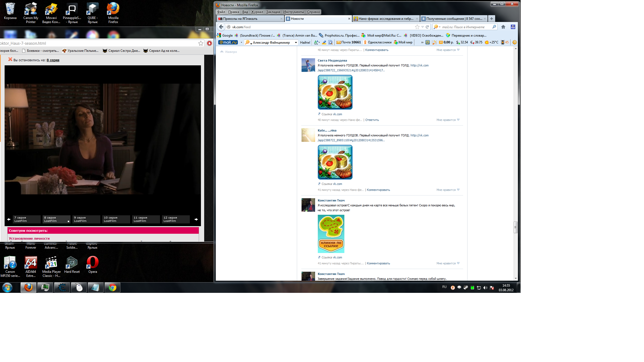Screen dimensions: 644x362
Task: Click previous episodes arrow in player
Action: click(9, 219)
